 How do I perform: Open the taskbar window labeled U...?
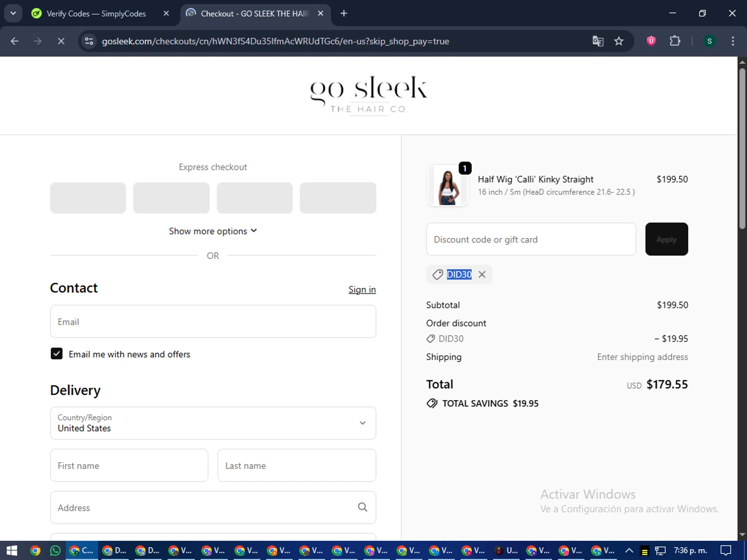coord(507,551)
